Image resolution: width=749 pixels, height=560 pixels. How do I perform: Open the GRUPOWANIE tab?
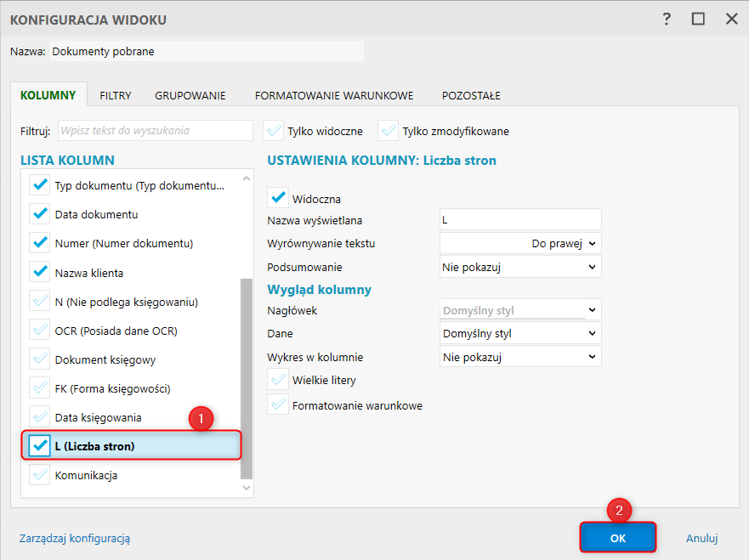click(190, 95)
